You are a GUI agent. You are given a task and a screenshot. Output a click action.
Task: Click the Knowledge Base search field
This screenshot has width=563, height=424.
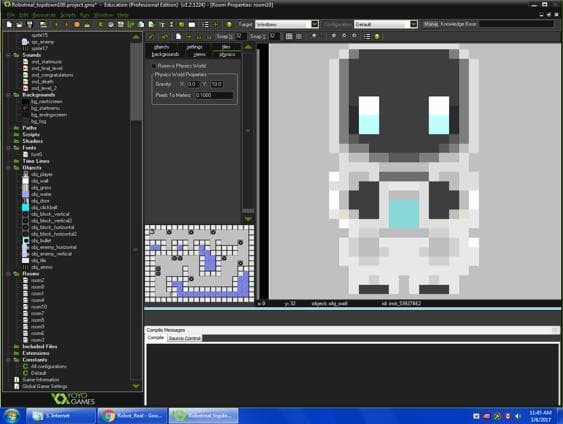[516, 24]
